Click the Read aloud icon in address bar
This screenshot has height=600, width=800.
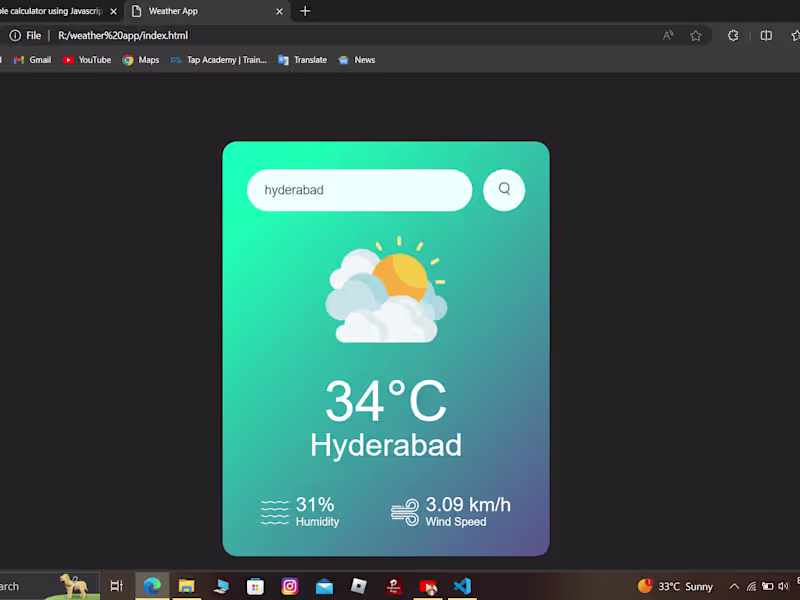tap(667, 35)
